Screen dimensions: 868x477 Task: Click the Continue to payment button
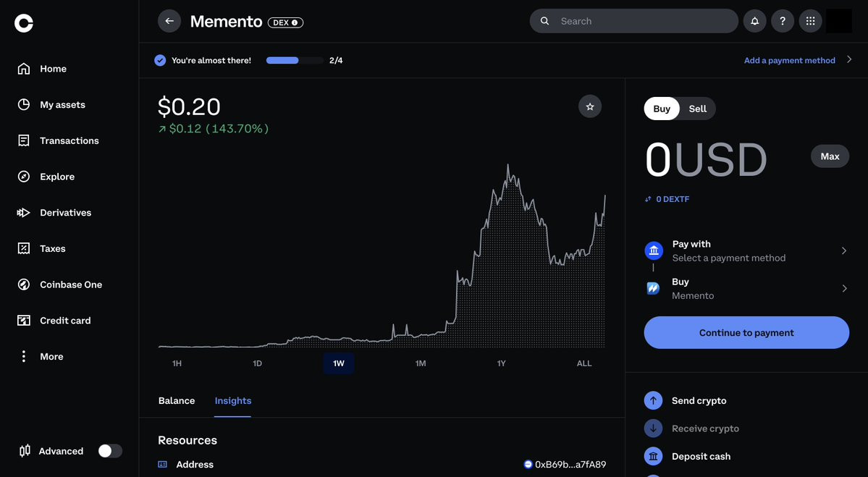746,332
